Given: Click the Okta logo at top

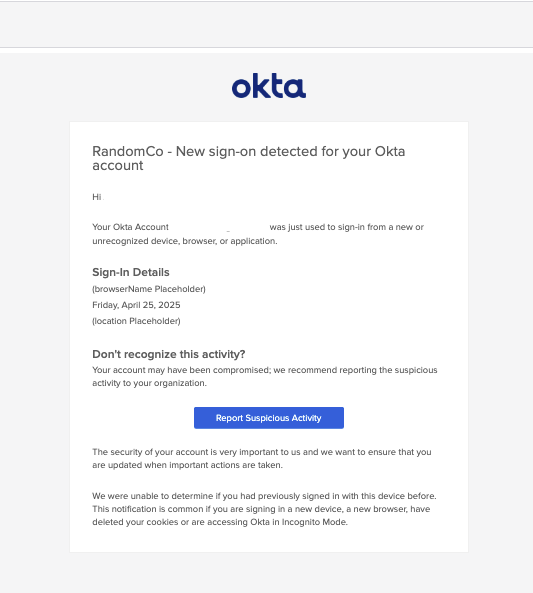Looking at the screenshot, I should click(x=269, y=86).
